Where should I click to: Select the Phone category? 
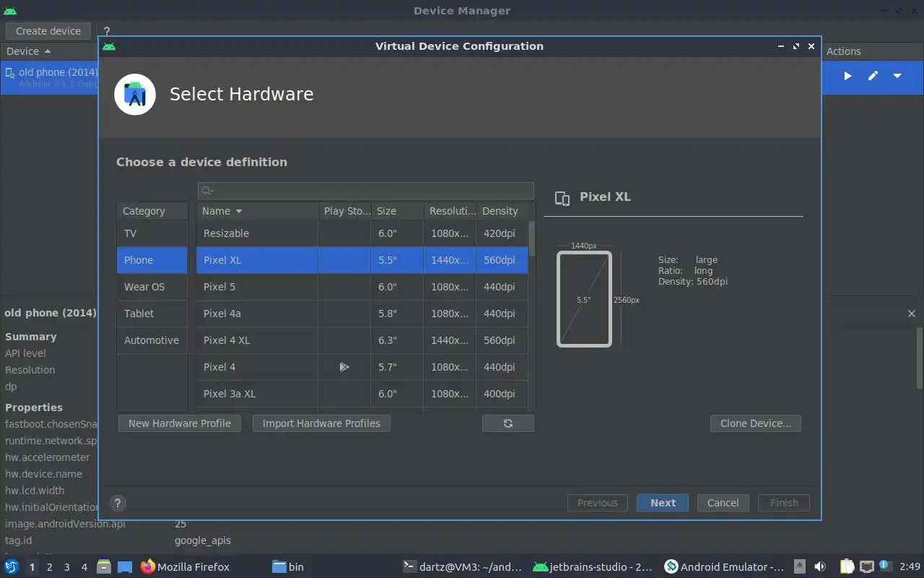152,260
